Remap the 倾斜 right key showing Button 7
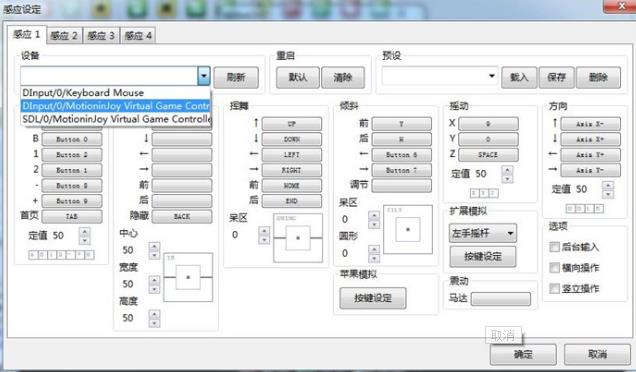The height and width of the screenshot is (372, 636). click(x=402, y=170)
